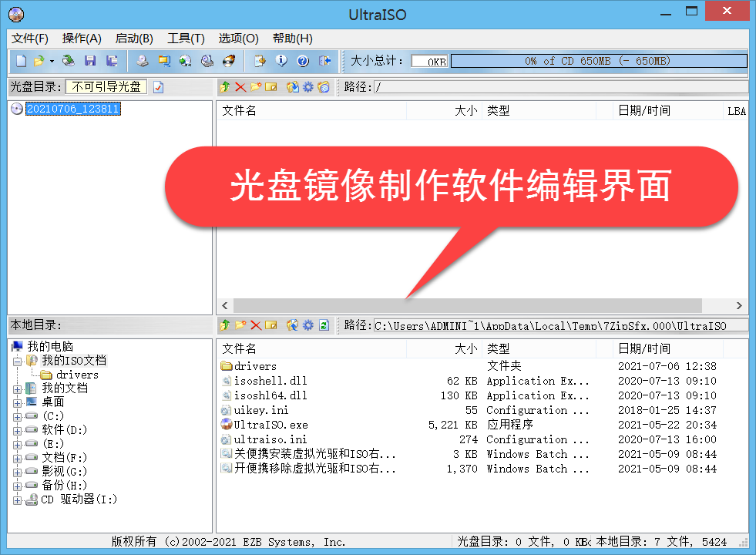This screenshot has width=756, height=555.
Task: Create a new ISO image with New icon
Action: click(x=22, y=61)
